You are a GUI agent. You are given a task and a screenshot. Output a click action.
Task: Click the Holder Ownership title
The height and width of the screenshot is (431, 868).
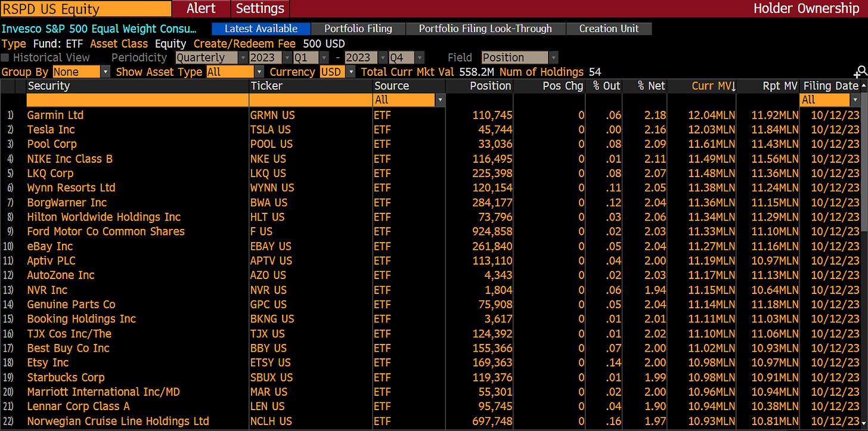tap(806, 8)
